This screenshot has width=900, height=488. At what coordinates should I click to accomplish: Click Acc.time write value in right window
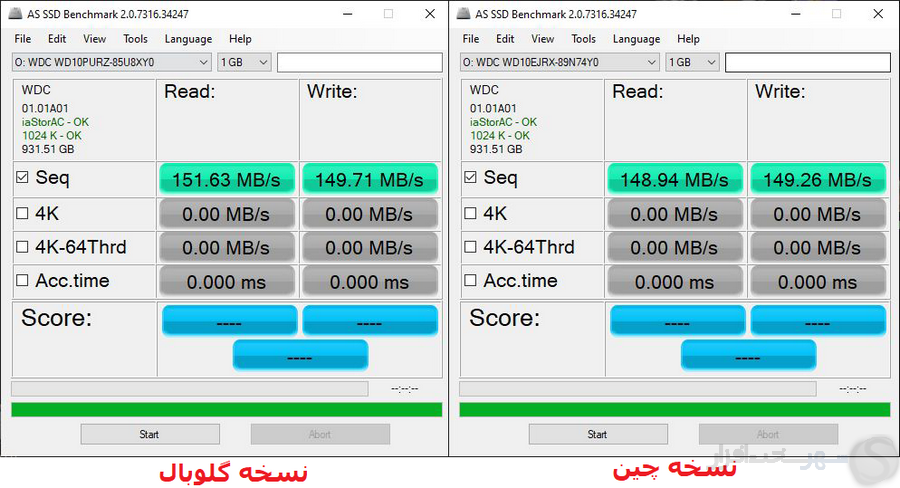coord(818,281)
